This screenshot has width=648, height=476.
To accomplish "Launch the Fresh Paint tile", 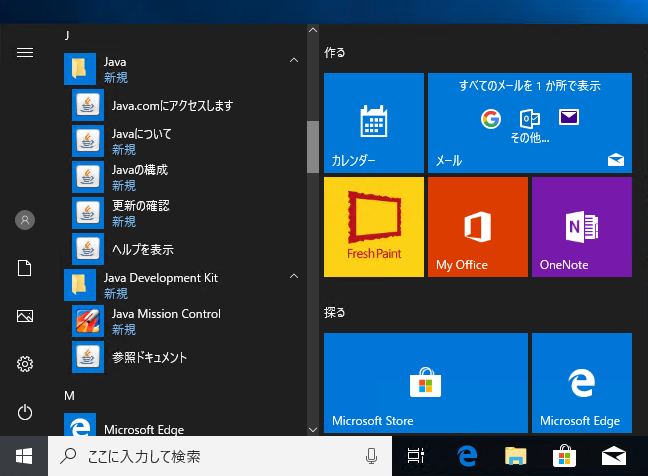I will click(374, 227).
